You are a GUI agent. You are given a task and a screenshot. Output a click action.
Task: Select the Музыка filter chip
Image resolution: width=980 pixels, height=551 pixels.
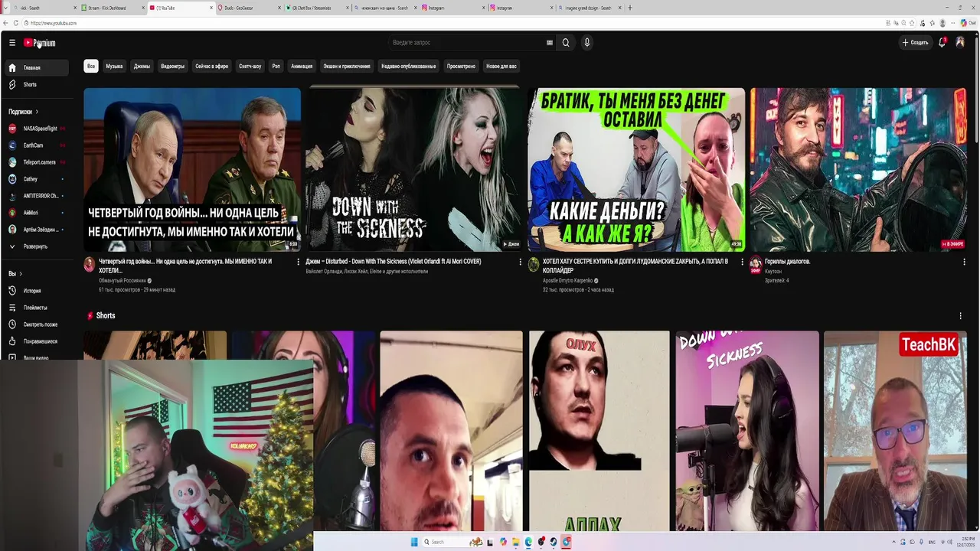[114, 67]
